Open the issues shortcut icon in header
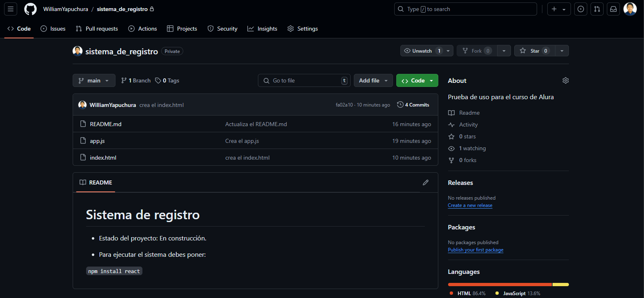This screenshot has height=298, width=644. pos(581,9)
